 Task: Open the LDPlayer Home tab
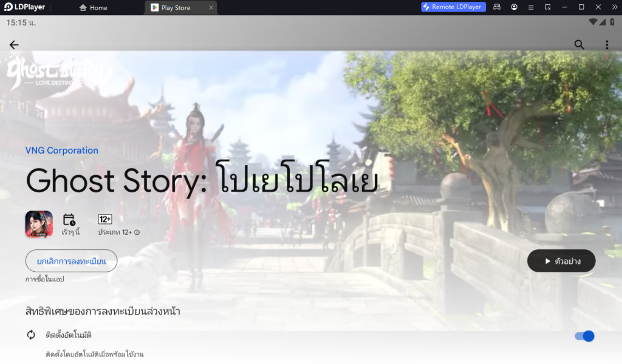[93, 7]
